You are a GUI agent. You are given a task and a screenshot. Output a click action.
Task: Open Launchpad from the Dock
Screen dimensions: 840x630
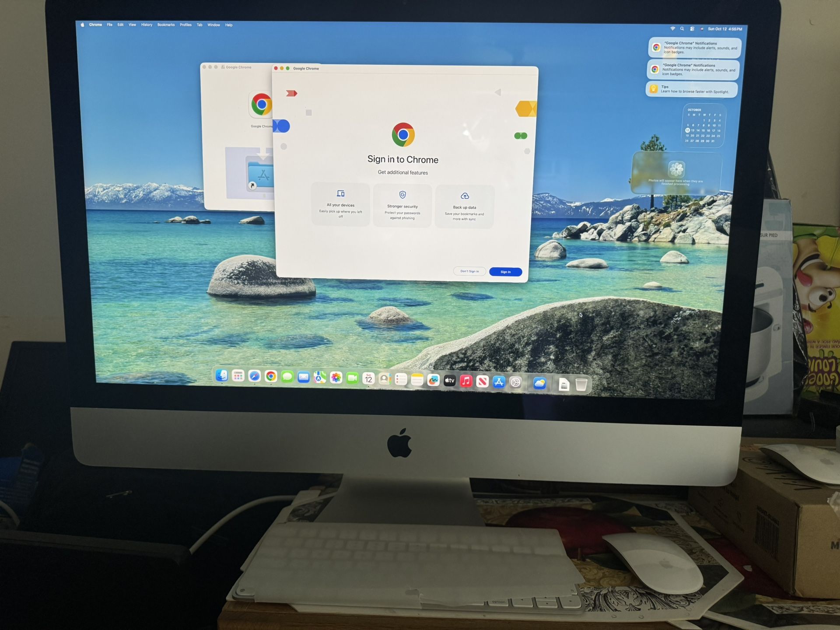click(238, 376)
